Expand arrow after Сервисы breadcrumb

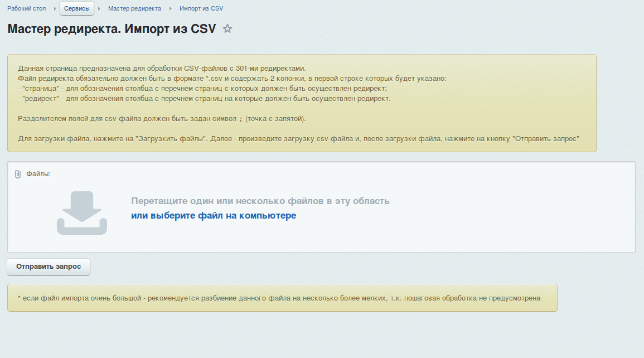[x=99, y=9]
